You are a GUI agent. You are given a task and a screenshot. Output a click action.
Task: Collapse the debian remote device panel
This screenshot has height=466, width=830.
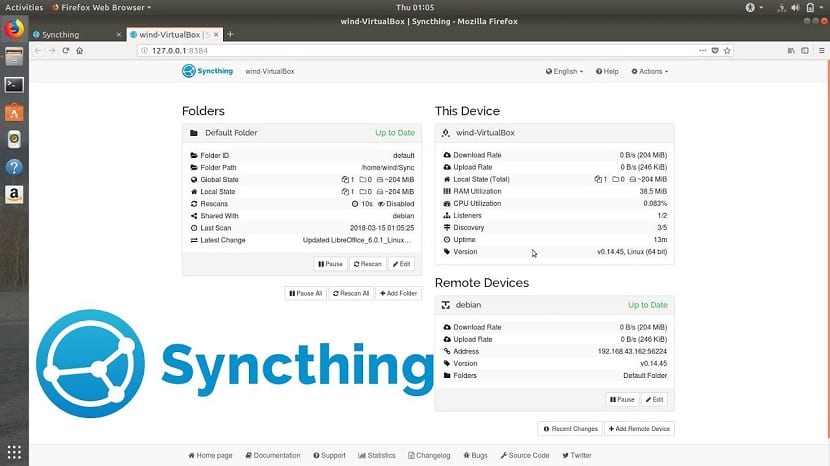point(554,305)
